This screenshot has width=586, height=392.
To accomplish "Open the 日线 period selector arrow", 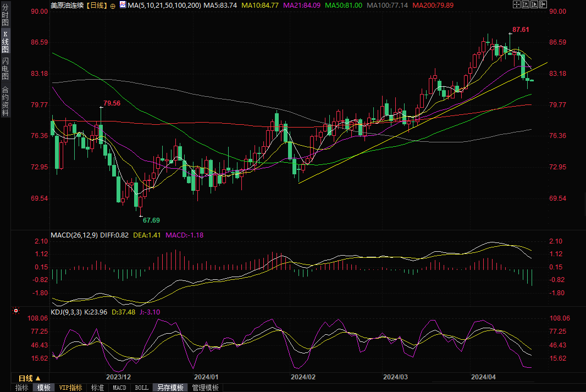I will point(38,378).
